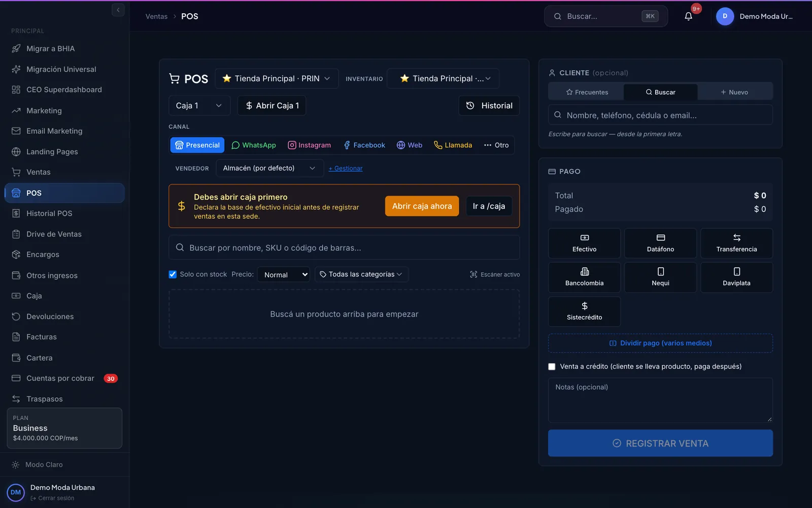Select Daviplata payment option
Viewport: 812px width, 508px height.
coord(736,277)
